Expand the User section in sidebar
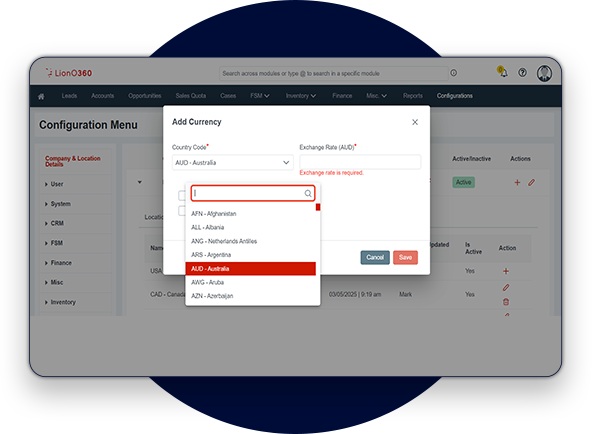 tap(54, 184)
